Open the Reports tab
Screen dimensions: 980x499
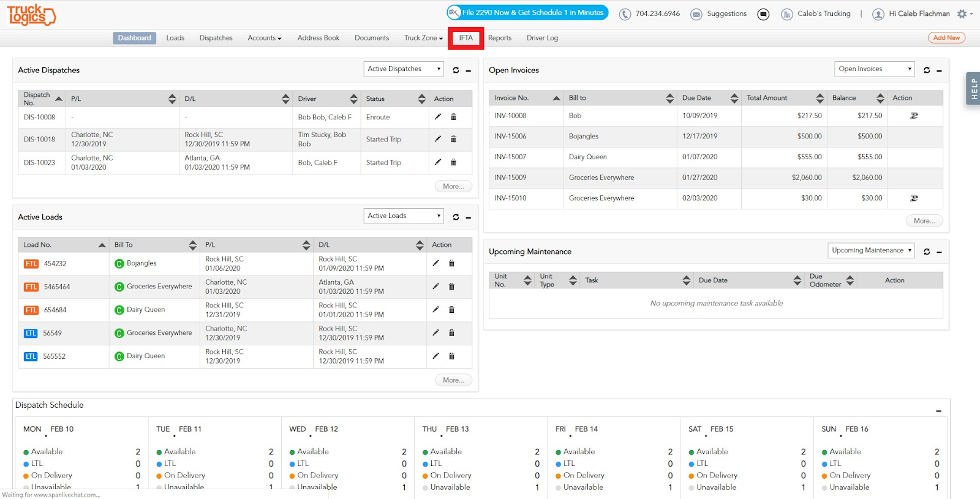click(500, 38)
